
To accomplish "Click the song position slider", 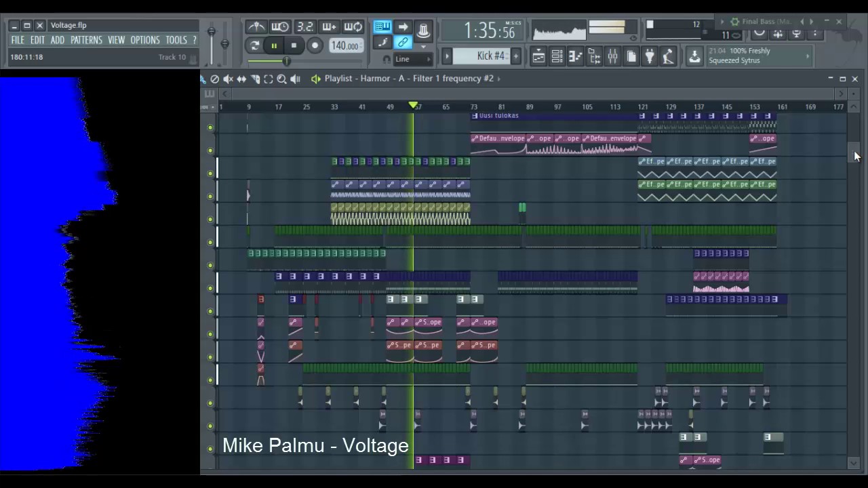I will click(x=304, y=62).
